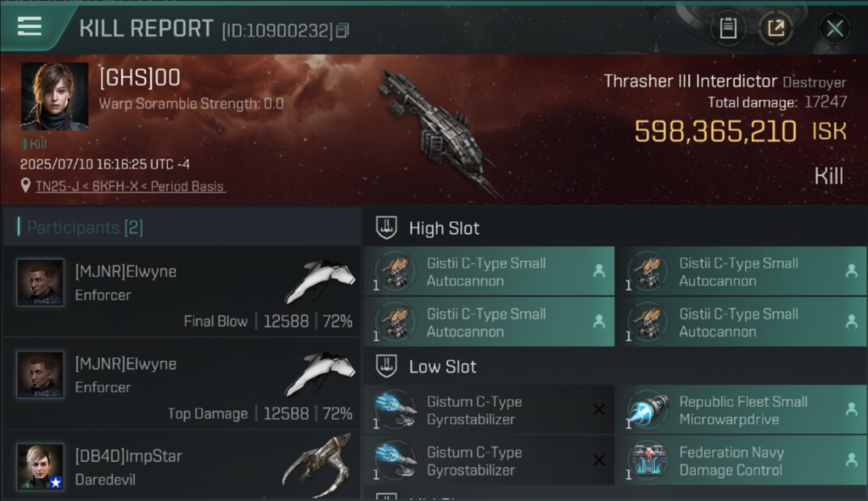This screenshot has height=501, width=868.
Task: View the Republic Fleet Small Microwarpdrive icon
Action: pyautogui.click(x=648, y=410)
